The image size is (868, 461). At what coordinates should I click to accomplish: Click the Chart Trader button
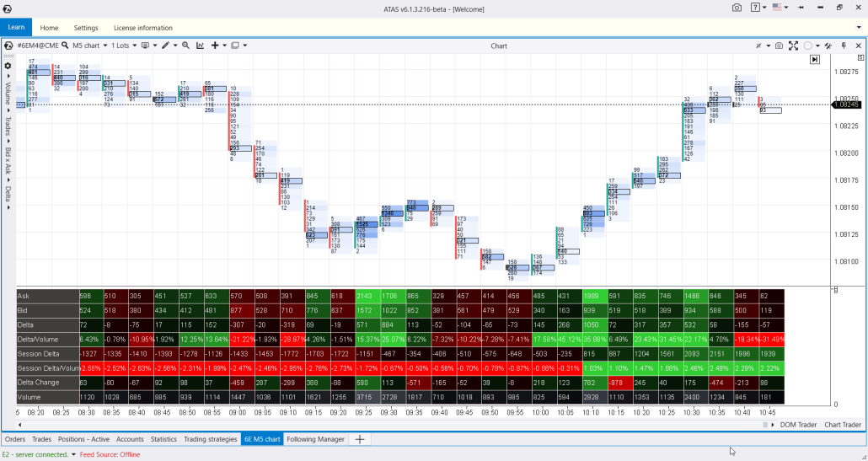click(842, 425)
